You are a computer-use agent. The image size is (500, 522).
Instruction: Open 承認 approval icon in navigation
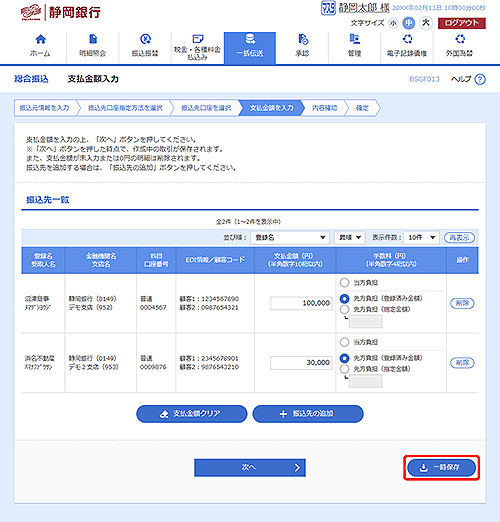coord(302,39)
